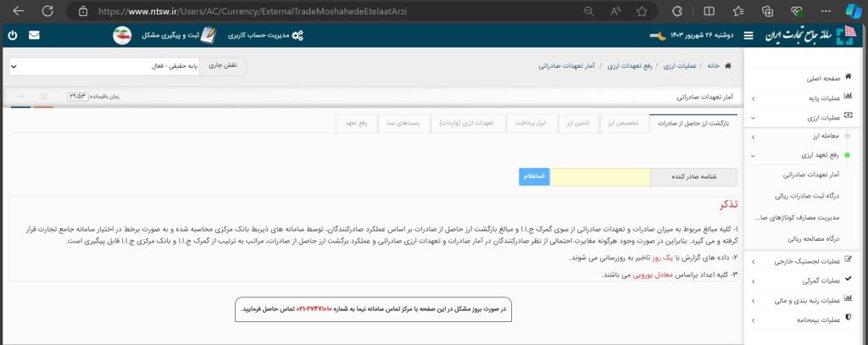Open the نقش جاری role dropdown
868x345 pixels.
coord(104,66)
